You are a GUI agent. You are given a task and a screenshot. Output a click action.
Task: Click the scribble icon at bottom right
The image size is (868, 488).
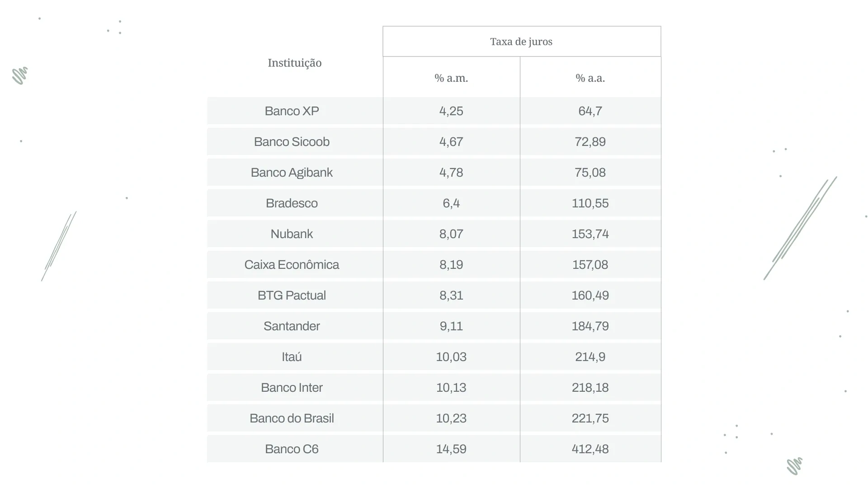pos(794,466)
